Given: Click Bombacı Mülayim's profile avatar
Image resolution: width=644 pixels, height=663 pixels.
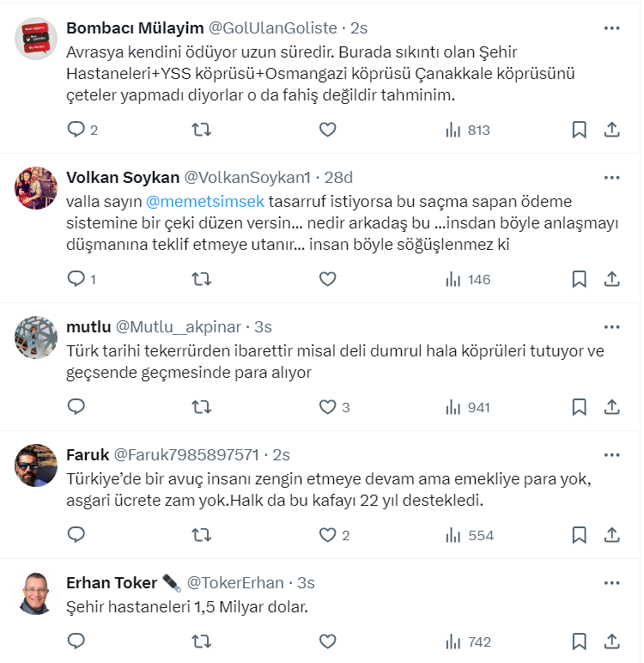Looking at the screenshot, I should pyautogui.click(x=36, y=39).
